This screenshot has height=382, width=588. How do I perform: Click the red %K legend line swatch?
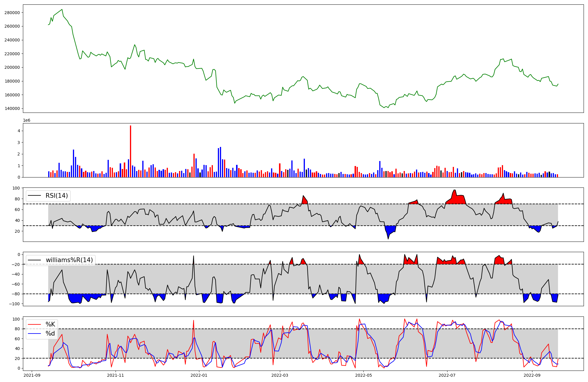[34, 324]
